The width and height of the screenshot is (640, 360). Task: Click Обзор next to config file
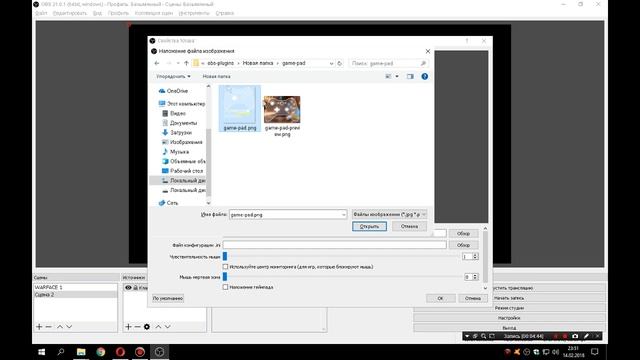pyautogui.click(x=463, y=245)
